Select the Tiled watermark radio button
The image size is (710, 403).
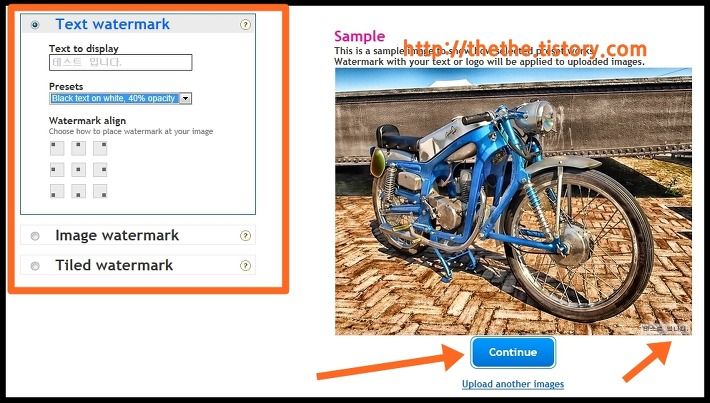click(x=35, y=266)
